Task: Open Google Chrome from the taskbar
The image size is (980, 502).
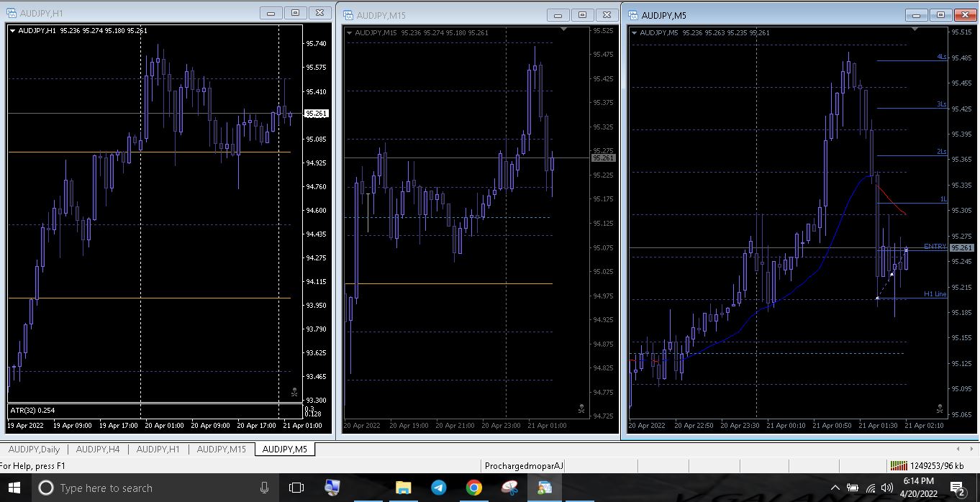Action: click(473, 488)
